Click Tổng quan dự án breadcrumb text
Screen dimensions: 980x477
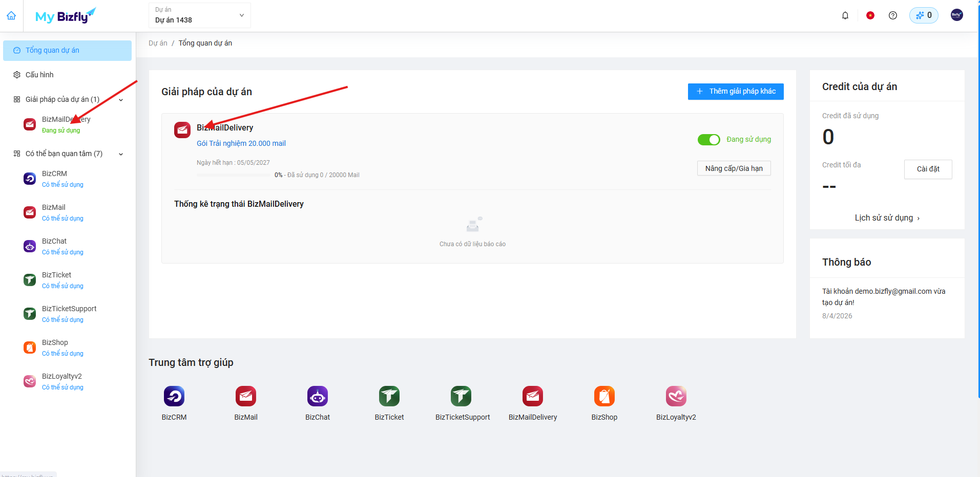(x=205, y=43)
